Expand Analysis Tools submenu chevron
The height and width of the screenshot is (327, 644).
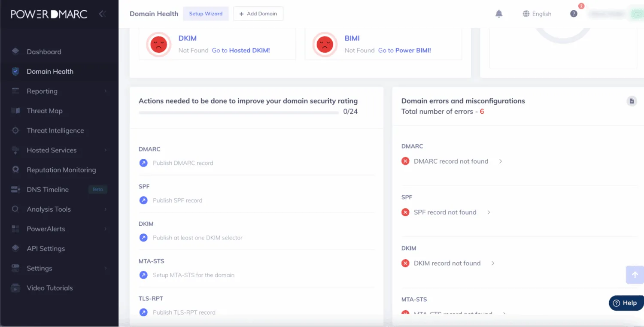105,209
